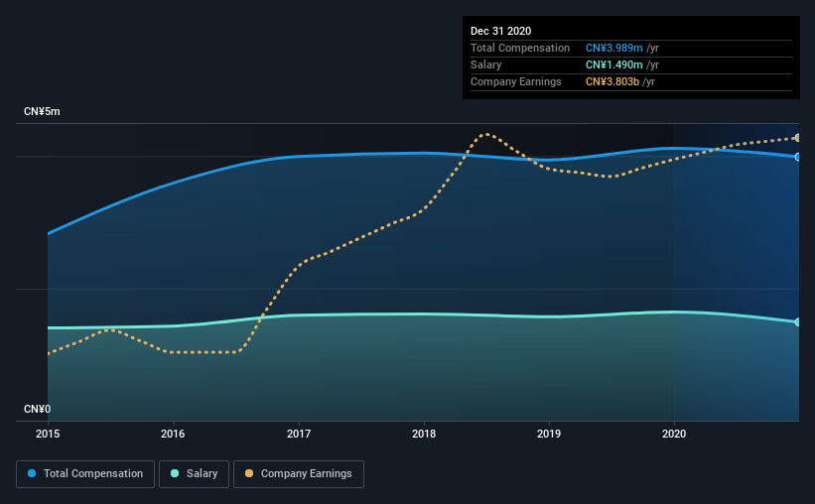
Task: Select the 2017 x-axis label
Action: click(x=299, y=434)
